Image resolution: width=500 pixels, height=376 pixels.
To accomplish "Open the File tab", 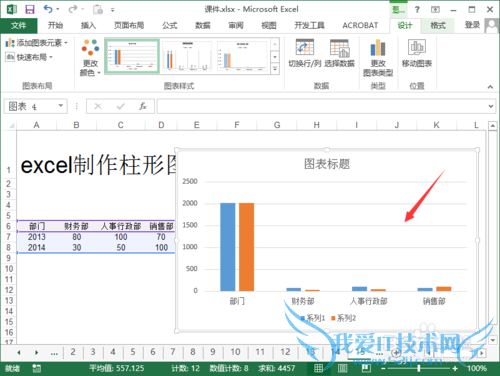I will point(19,25).
